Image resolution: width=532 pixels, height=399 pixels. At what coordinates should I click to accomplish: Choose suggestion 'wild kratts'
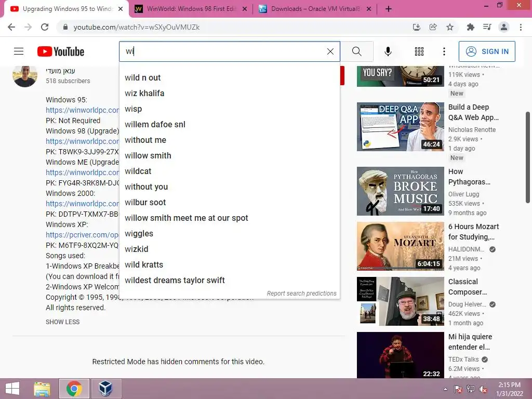[229, 265]
